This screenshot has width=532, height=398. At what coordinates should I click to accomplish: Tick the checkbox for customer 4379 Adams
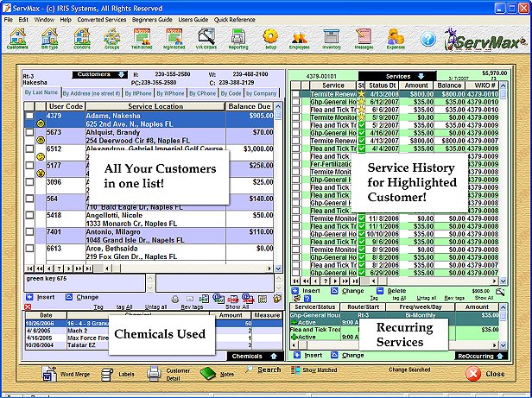coord(29,116)
